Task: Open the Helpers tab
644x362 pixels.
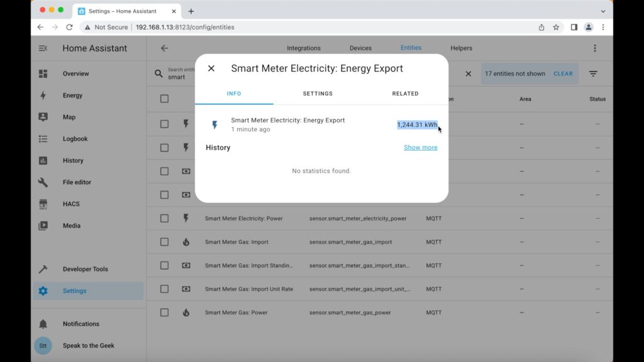Action: pos(461,48)
